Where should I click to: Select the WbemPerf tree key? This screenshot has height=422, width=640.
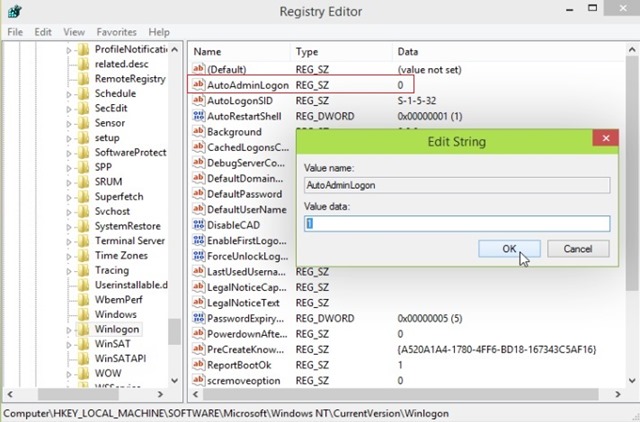118,300
